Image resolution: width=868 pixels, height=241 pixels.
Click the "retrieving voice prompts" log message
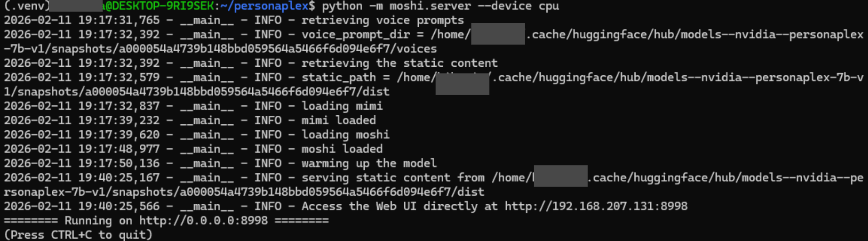[x=383, y=20]
